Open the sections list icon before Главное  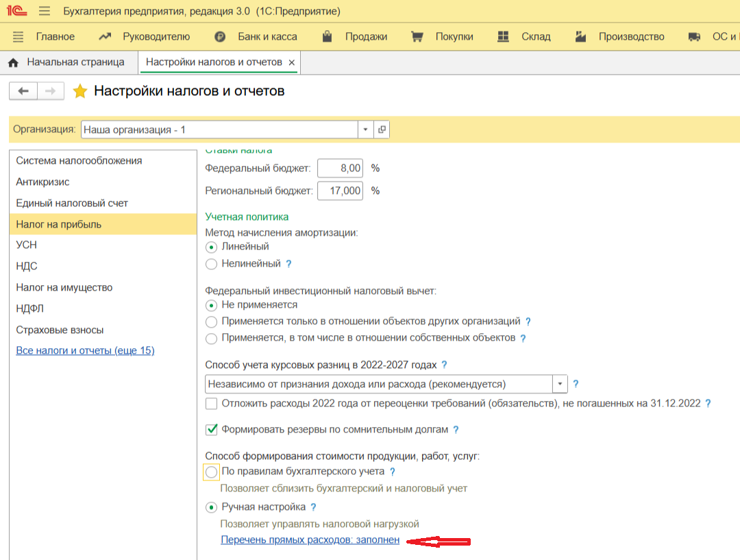[x=18, y=37]
